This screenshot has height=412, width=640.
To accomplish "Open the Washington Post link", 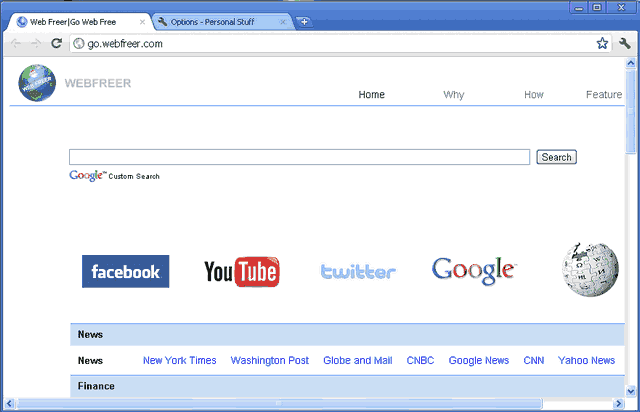I will pyautogui.click(x=270, y=361).
